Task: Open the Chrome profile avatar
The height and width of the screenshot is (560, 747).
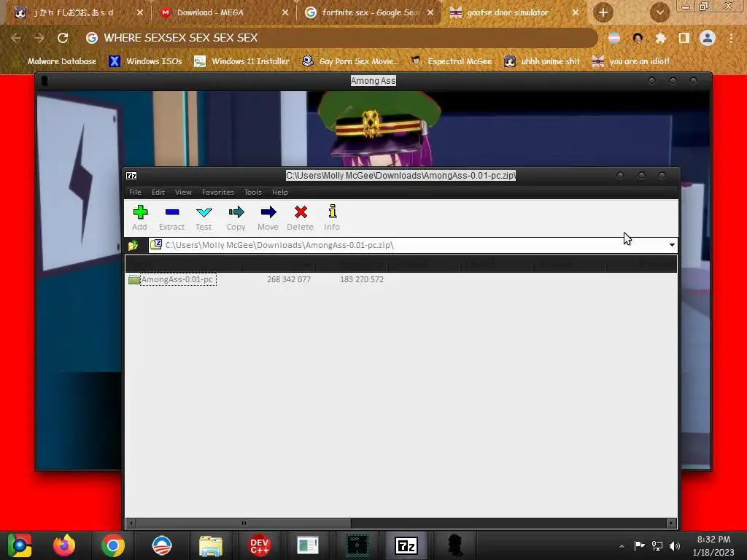Action: [708, 38]
